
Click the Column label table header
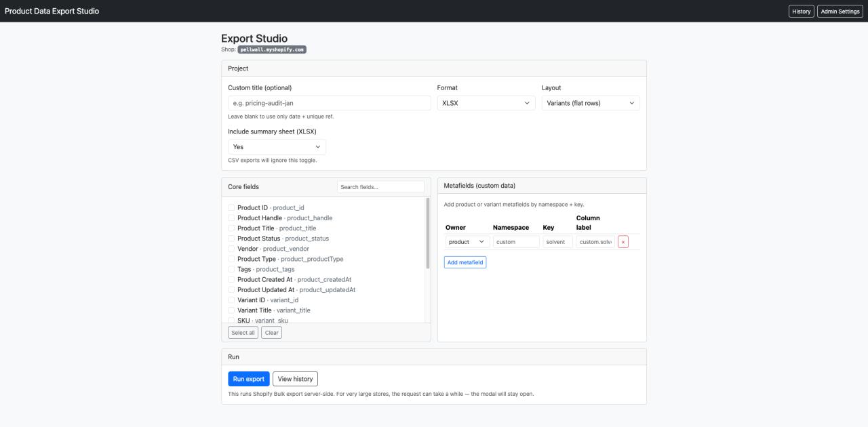588,222
